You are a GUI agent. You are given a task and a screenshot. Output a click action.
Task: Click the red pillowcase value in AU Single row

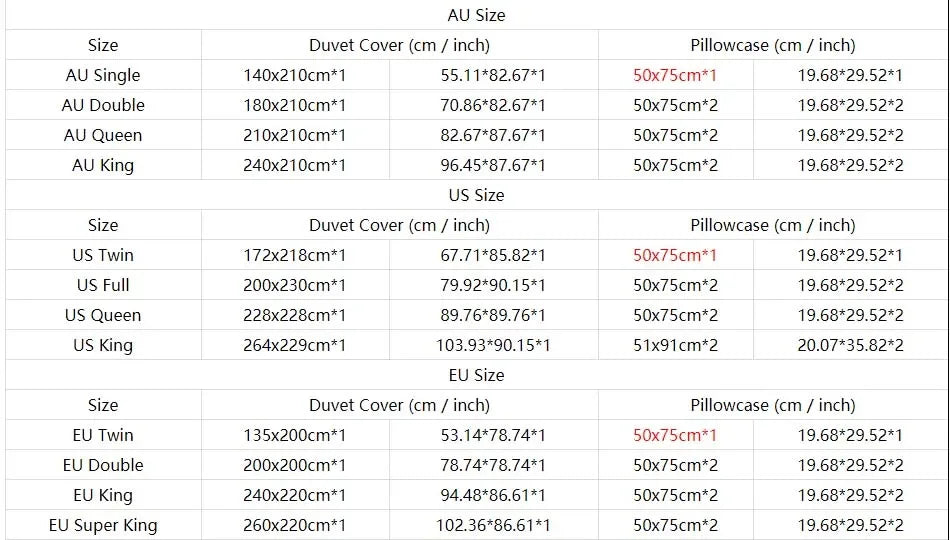coord(675,75)
